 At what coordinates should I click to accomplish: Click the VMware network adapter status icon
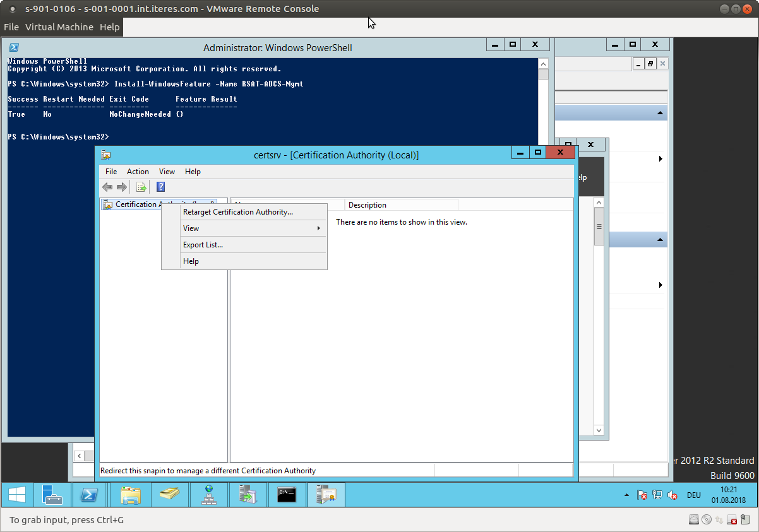pyautogui.click(x=719, y=520)
